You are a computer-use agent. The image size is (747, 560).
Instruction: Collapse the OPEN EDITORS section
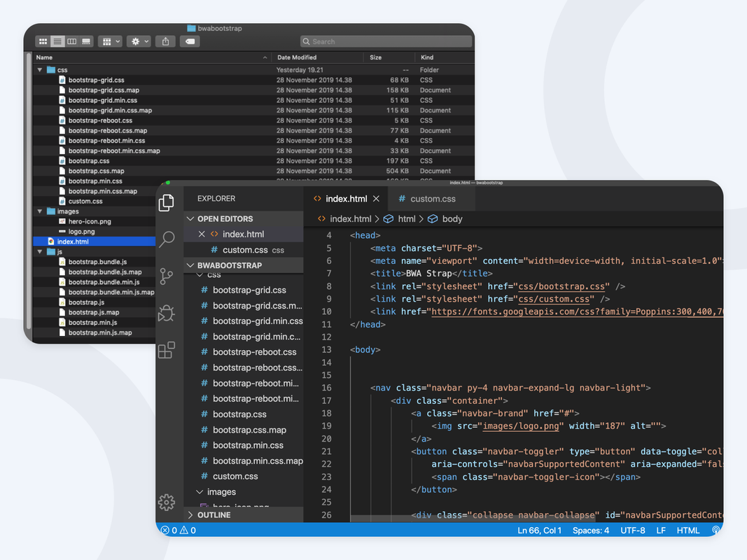point(244,218)
